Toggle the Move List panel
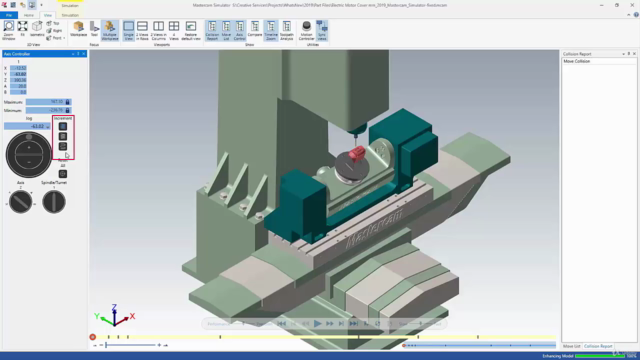The image size is (640, 360). click(x=226, y=30)
